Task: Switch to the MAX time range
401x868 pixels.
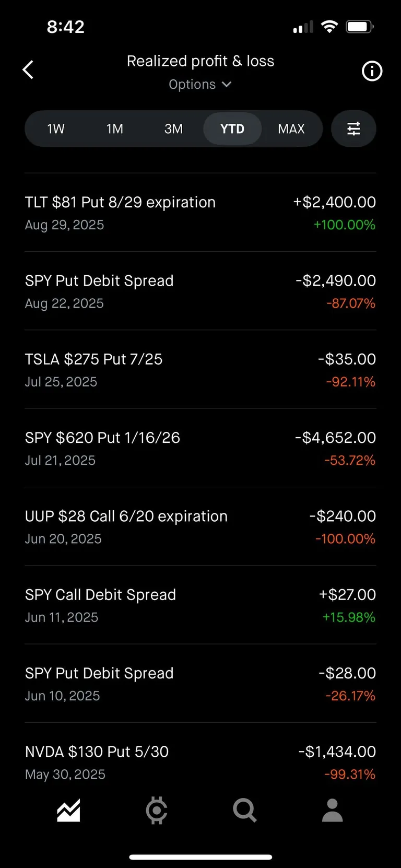Action: tap(291, 128)
